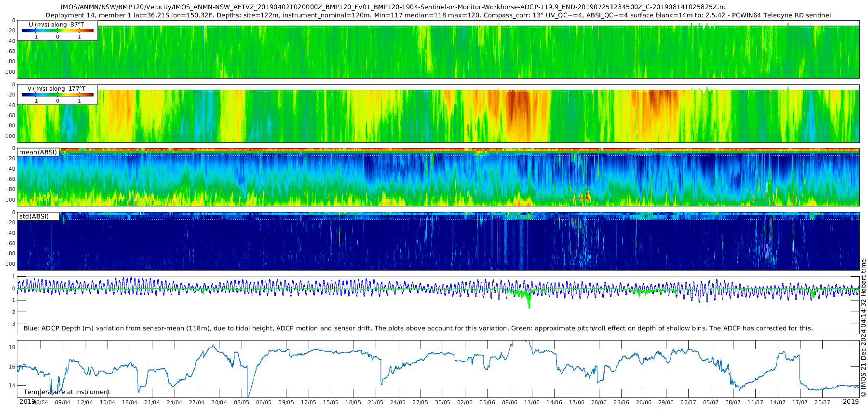This screenshot has width=868, height=410.
Task: Click the 09/04 date tick
Action: coord(63,402)
